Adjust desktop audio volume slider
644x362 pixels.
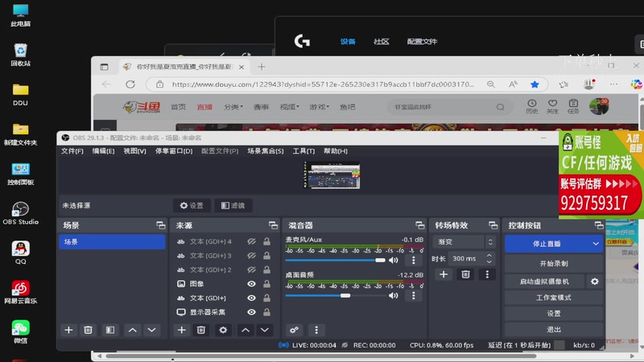[x=335, y=295]
